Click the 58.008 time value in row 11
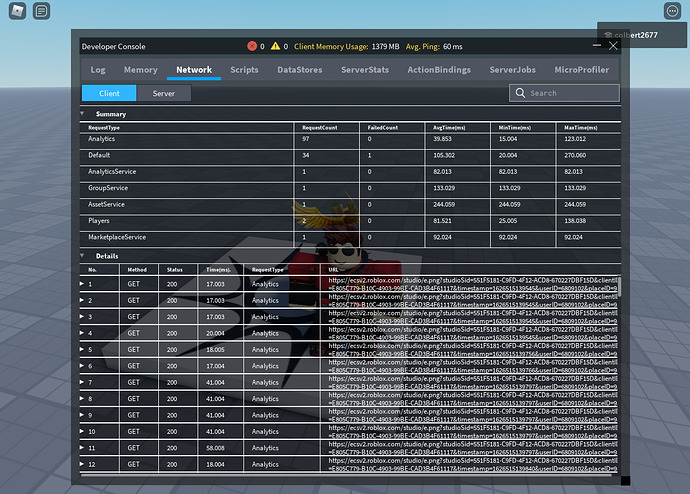This screenshot has height=494, width=690. (x=215, y=448)
